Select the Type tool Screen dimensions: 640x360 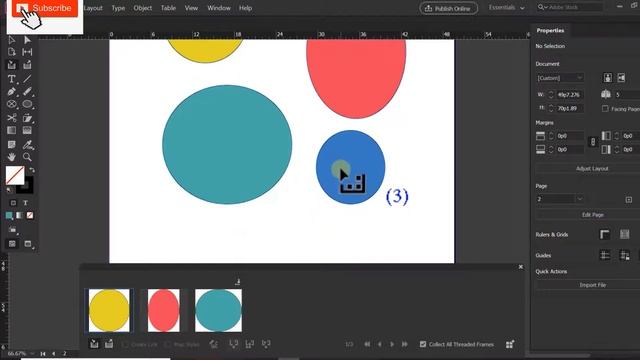point(11,79)
